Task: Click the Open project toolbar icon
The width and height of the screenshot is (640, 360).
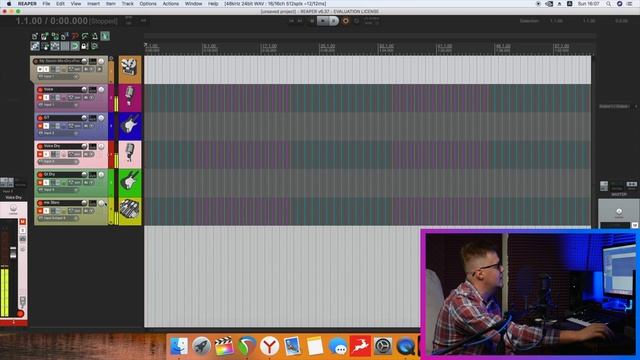Action: click(x=44, y=36)
